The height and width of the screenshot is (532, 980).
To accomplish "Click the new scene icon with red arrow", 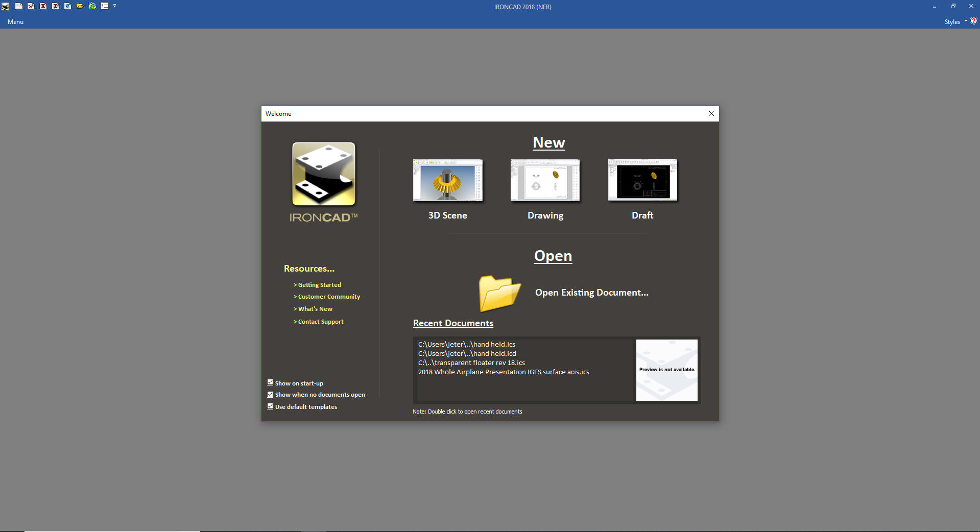I will pos(31,6).
